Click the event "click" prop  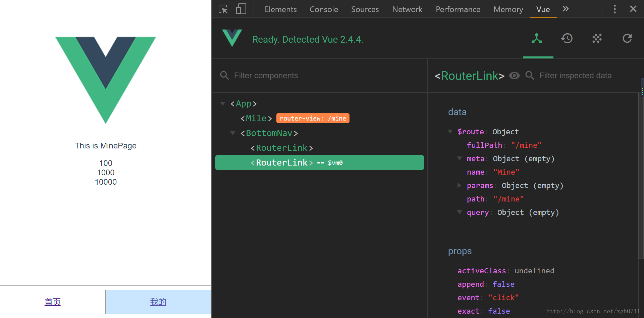pos(488,298)
